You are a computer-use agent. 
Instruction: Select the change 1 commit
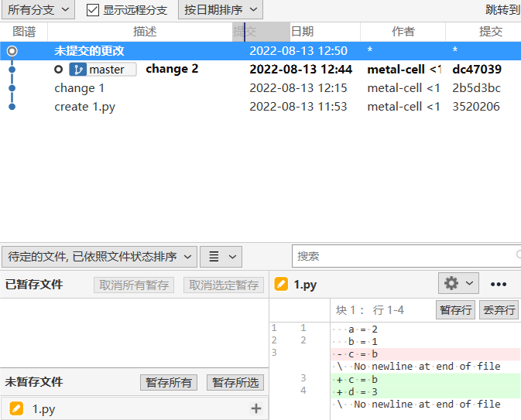click(x=260, y=88)
